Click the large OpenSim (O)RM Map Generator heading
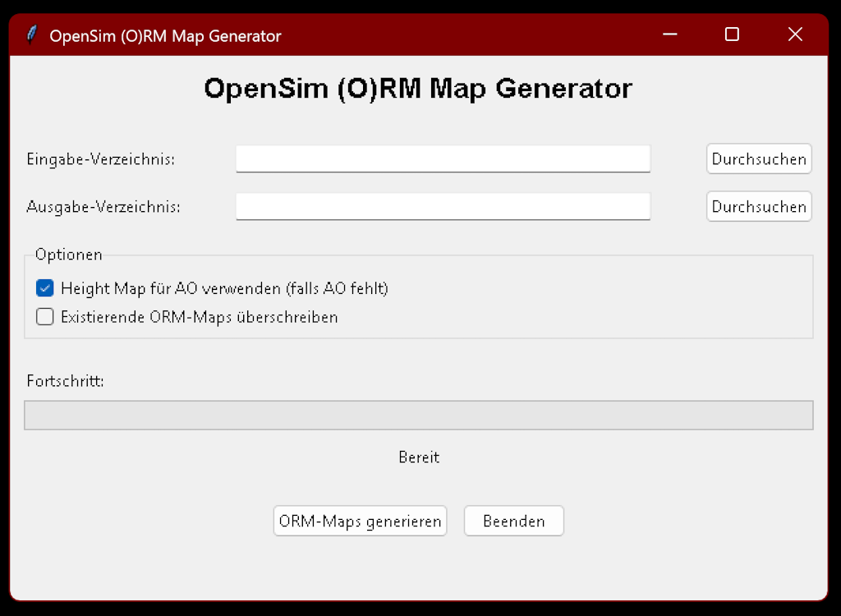This screenshot has width=841, height=616. 418,88
